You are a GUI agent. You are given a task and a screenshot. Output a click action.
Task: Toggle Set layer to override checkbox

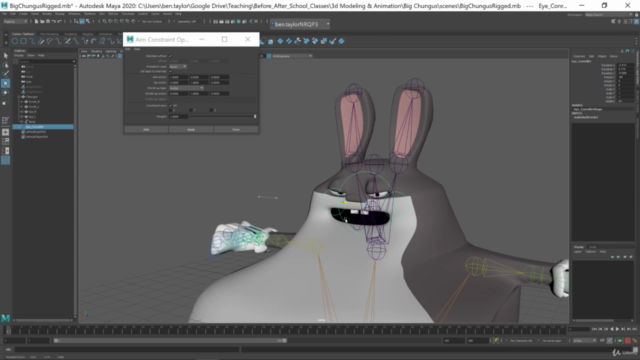170,71
